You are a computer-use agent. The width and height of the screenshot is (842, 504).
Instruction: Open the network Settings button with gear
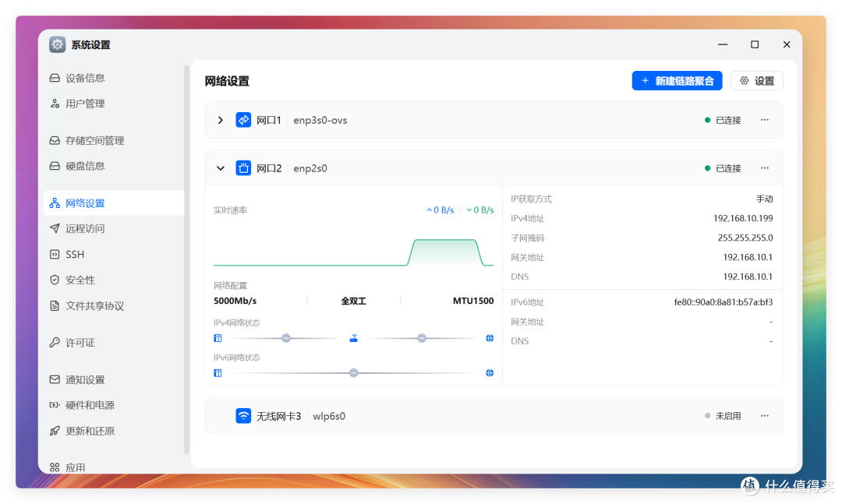[756, 81]
